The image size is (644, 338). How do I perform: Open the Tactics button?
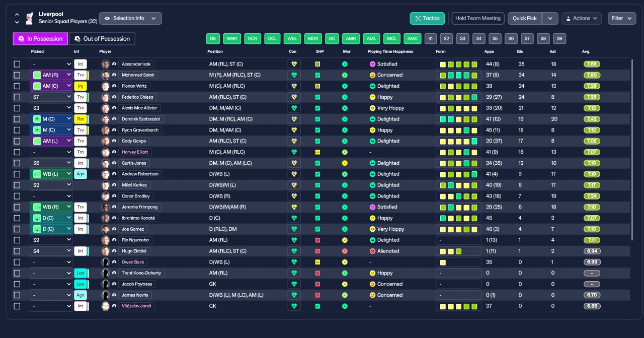pos(428,18)
